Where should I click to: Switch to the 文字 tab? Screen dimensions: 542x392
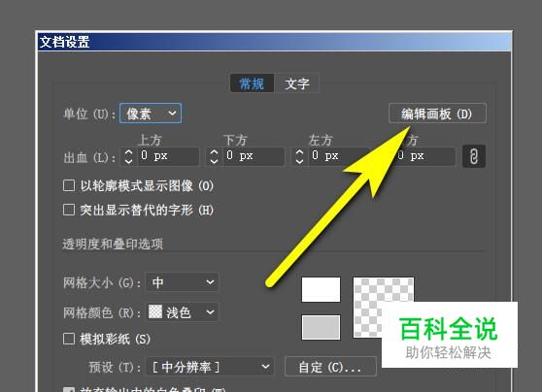297,83
